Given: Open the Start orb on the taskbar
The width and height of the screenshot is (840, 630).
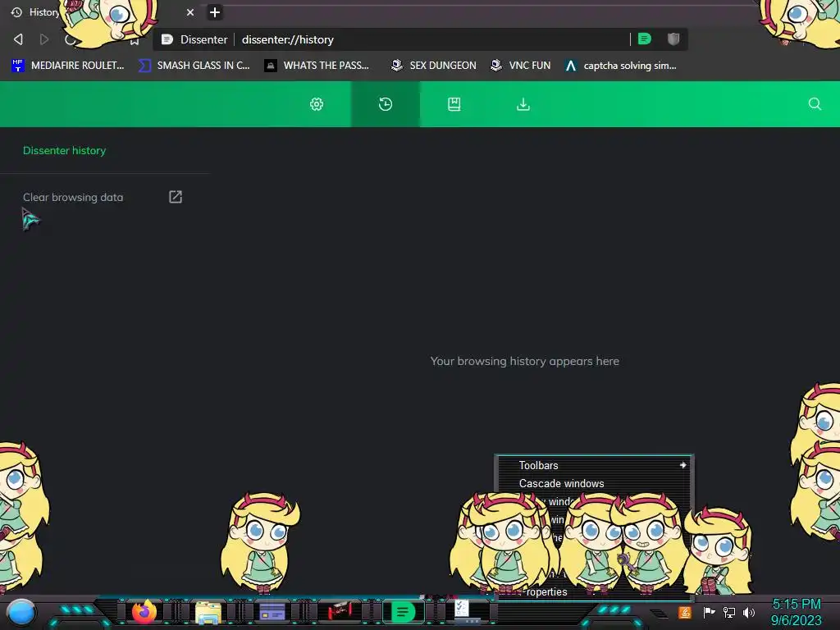Looking at the screenshot, I should pyautogui.click(x=21, y=612).
